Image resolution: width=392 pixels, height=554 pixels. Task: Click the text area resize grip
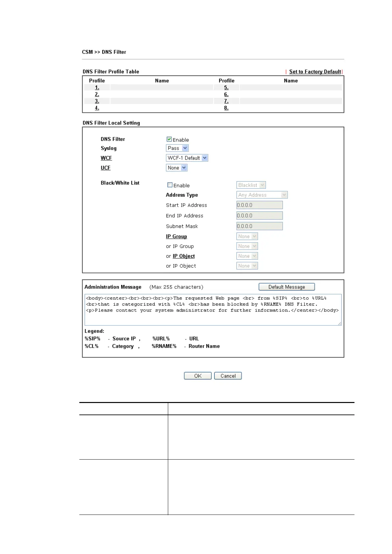339,323
